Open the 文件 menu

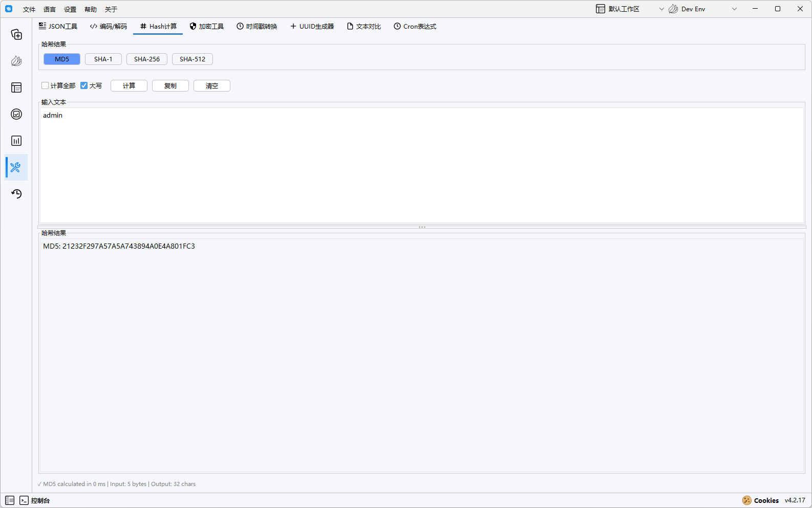29,9
